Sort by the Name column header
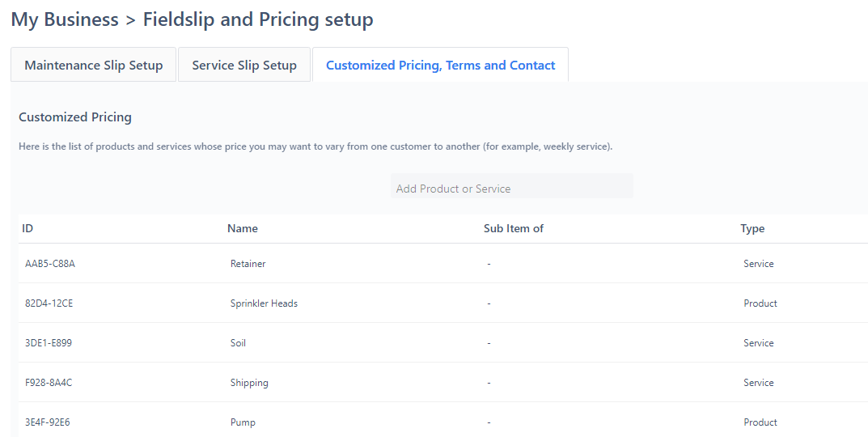 click(243, 228)
